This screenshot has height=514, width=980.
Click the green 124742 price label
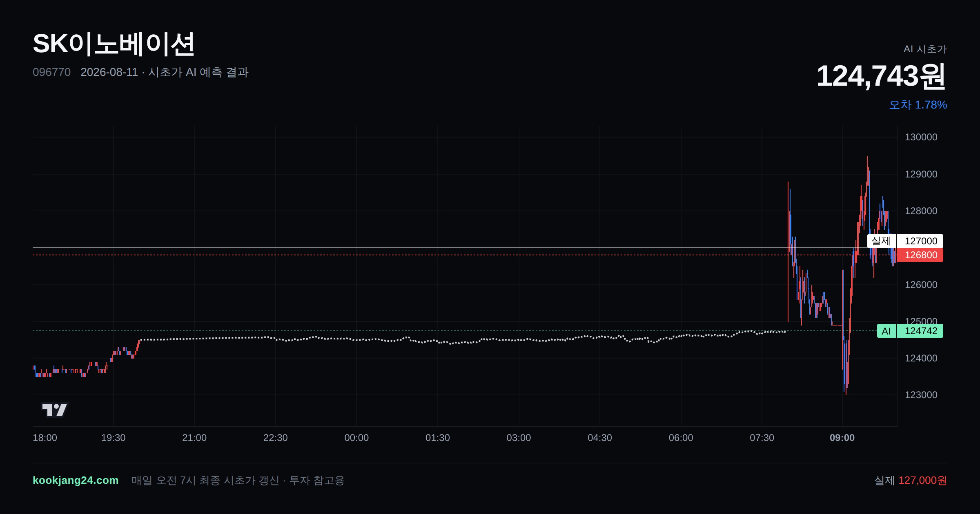920,331
